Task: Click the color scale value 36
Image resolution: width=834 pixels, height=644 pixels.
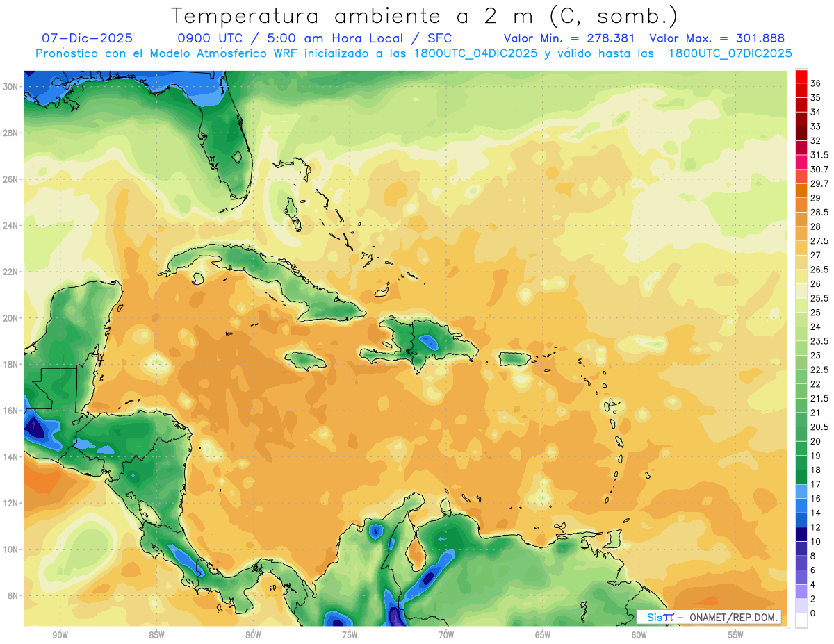Action: pyautogui.click(x=815, y=83)
